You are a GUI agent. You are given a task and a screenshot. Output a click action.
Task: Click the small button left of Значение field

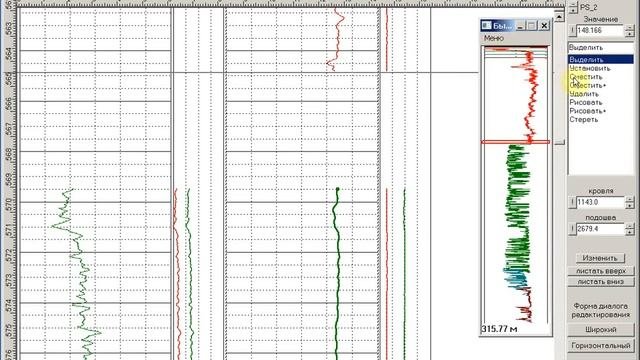[x=573, y=30]
